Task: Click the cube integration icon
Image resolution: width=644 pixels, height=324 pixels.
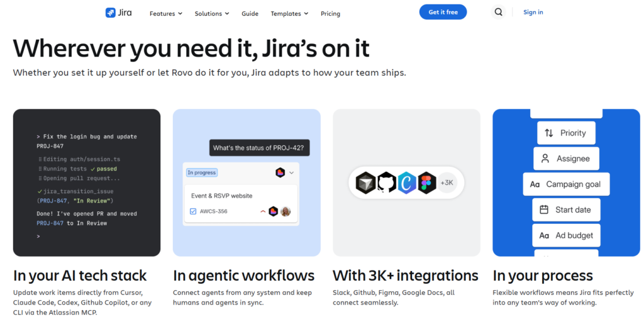Action: [x=365, y=182]
